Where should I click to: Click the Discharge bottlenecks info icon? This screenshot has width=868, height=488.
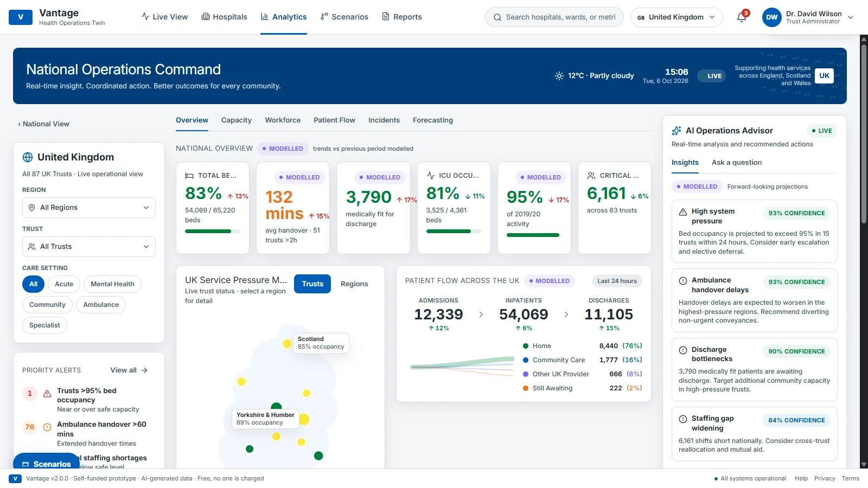pos(683,350)
